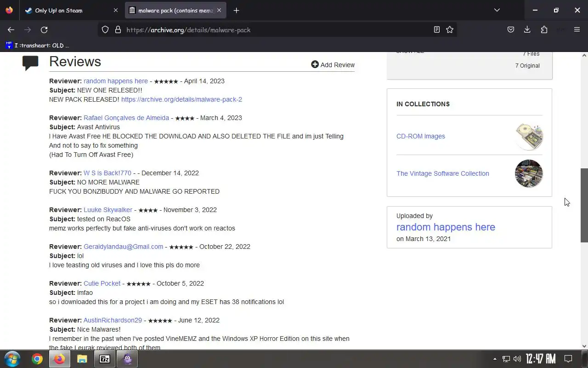Focus the archive.org URL address bar
The image size is (588, 368).
(278, 30)
